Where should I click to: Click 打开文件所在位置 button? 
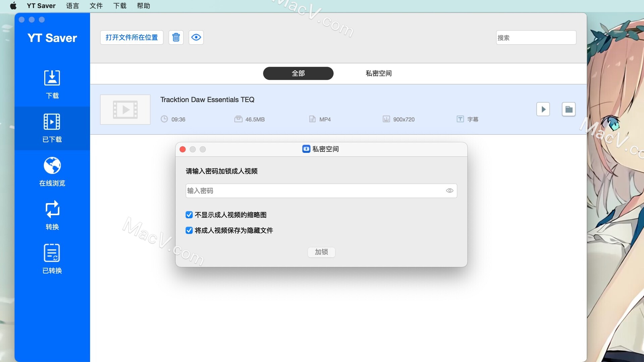[x=132, y=37]
